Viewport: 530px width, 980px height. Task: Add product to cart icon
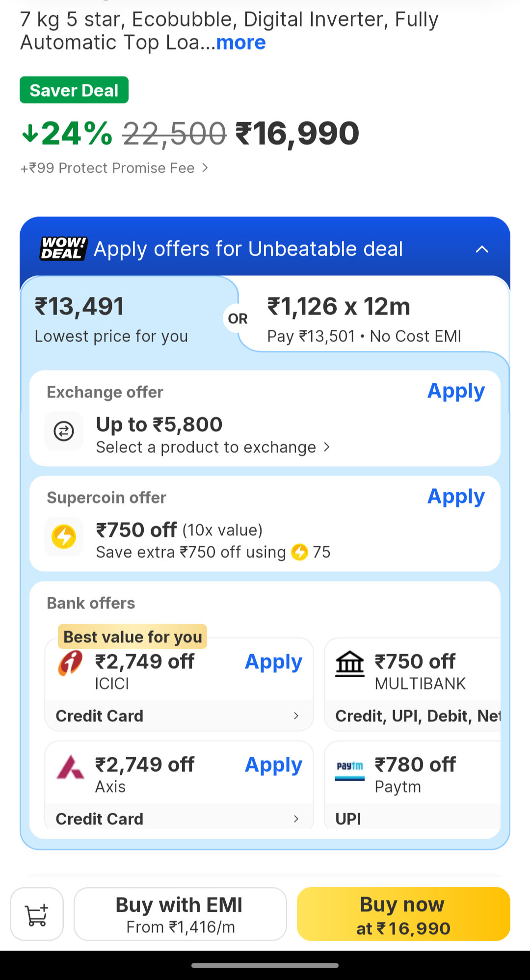tap(37, 914)
